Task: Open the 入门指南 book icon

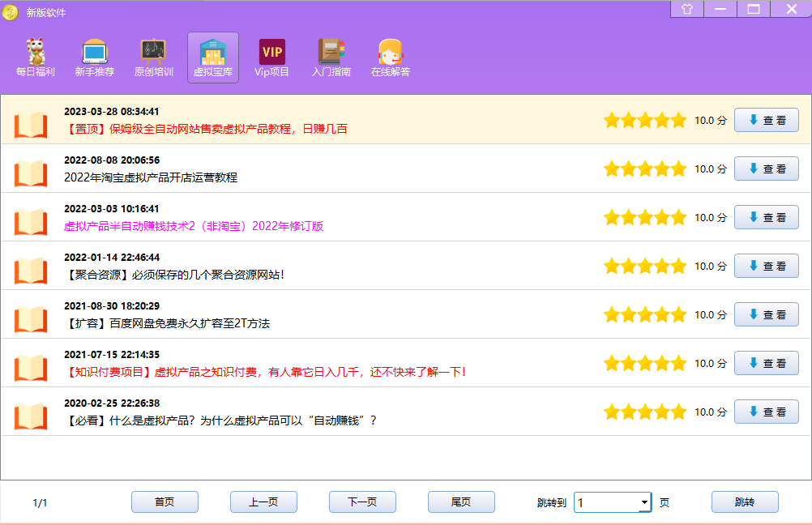Action: (x=331, y=53)
